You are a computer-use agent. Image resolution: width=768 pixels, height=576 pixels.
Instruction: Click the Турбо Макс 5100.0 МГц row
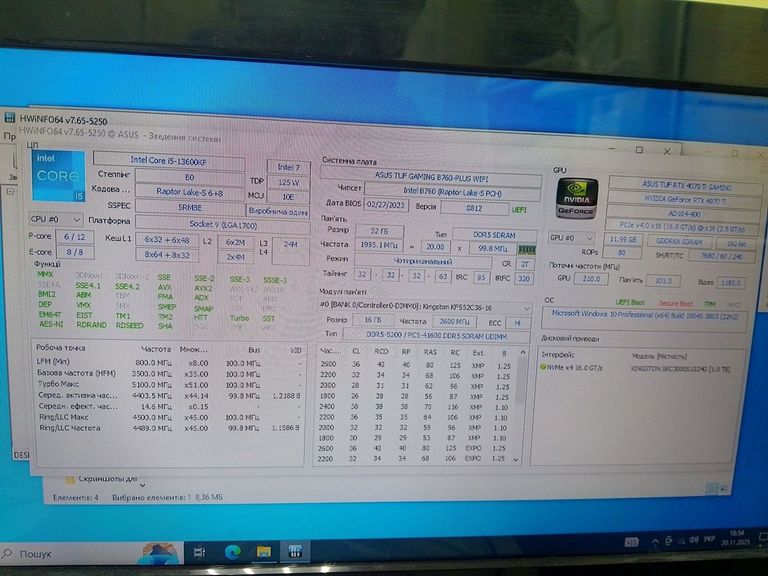[x=169, y=384]
